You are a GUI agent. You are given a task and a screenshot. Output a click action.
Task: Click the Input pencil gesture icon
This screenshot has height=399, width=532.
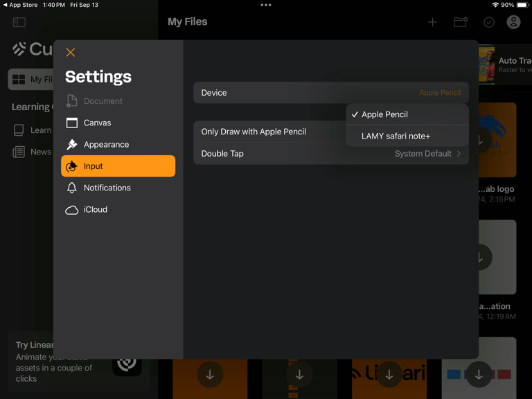(x=71, y=166)
